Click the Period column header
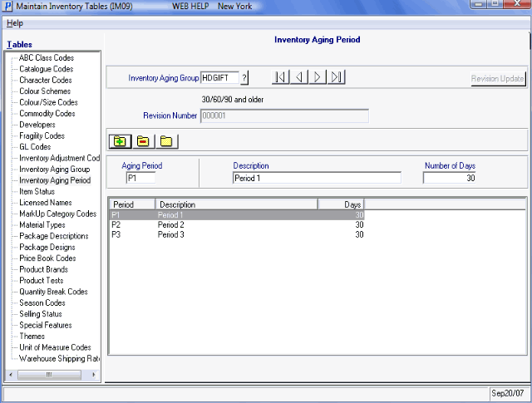Screen dimensions: 532x403 pos(132,204)
